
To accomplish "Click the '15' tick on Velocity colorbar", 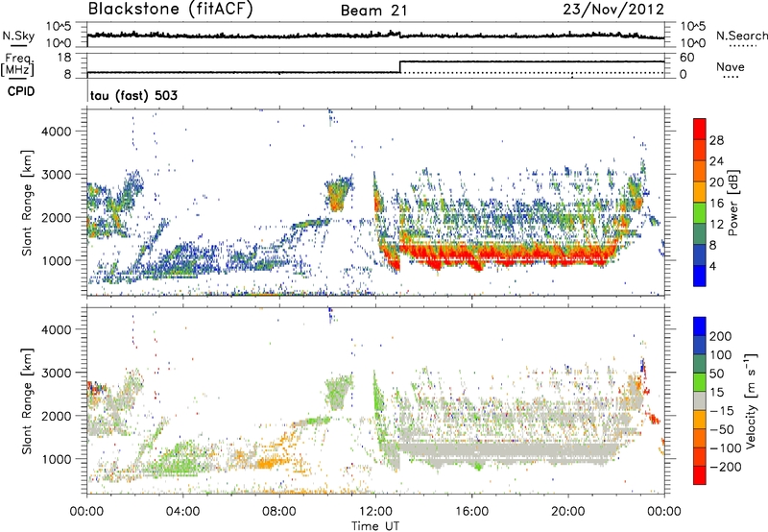I will (716, 392).
